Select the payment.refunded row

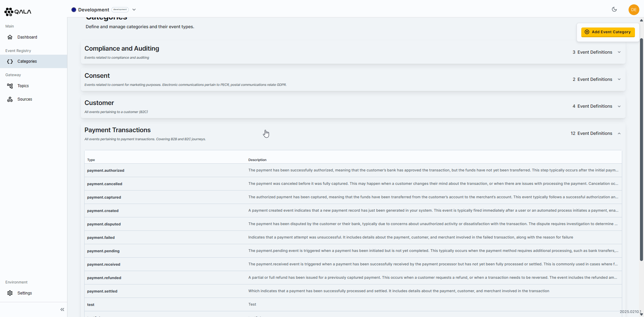(353, 278)
